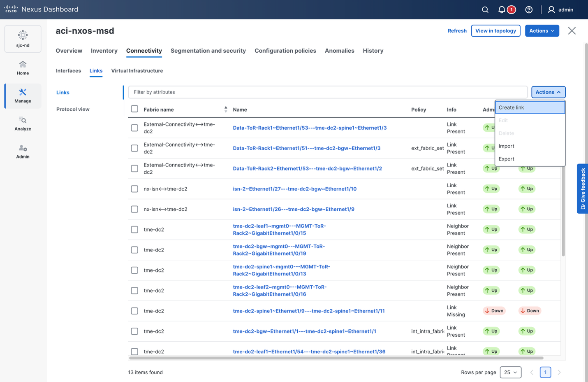Open Configuration policies tab
588x382 pixels.
(x=285, y=51)
